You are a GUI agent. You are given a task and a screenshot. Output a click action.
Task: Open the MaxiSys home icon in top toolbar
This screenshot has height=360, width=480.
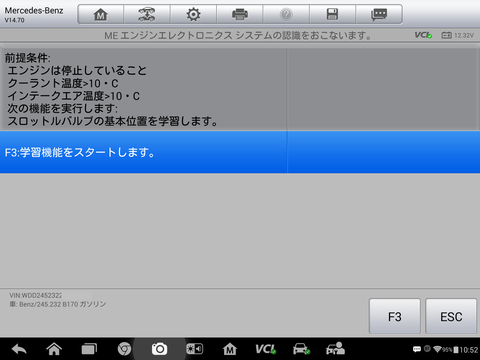(100, 14)
